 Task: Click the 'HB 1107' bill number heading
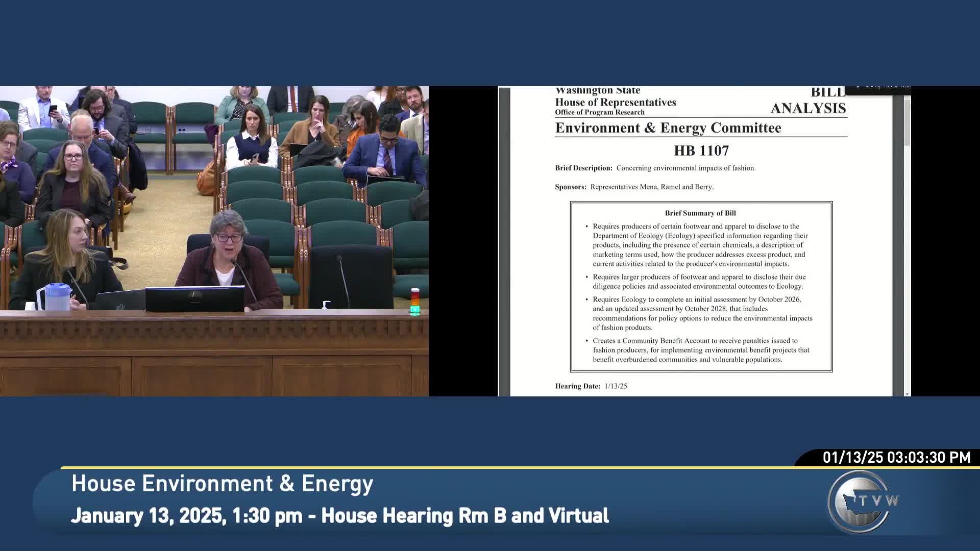pos(701,151)
